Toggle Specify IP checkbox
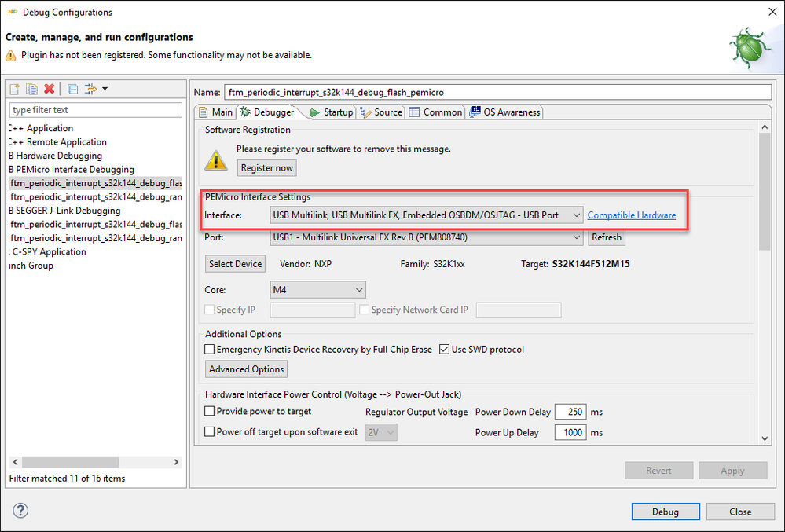This screenshot has width=785, height=532. click(210, 310)
